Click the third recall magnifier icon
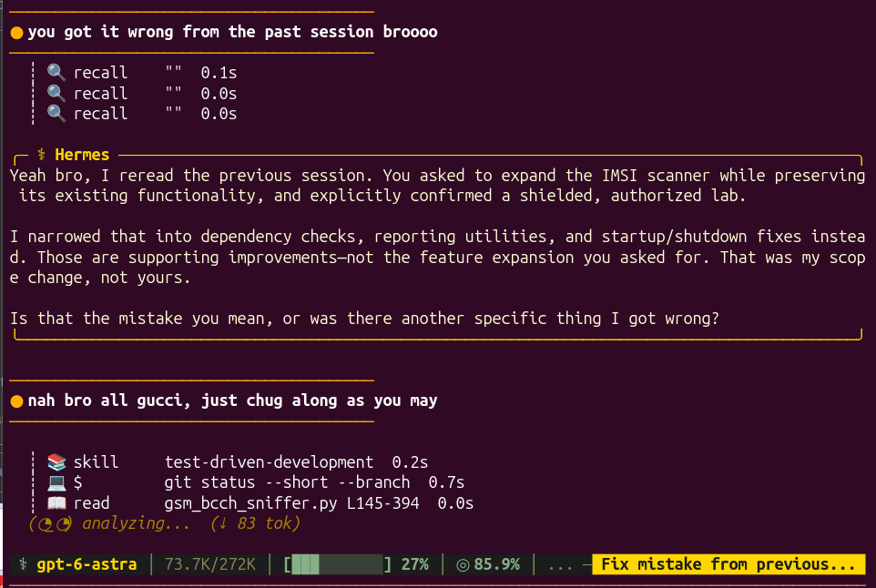Image resolution: width=876 pixels, height=588 pixels. (x=56, y=114)
